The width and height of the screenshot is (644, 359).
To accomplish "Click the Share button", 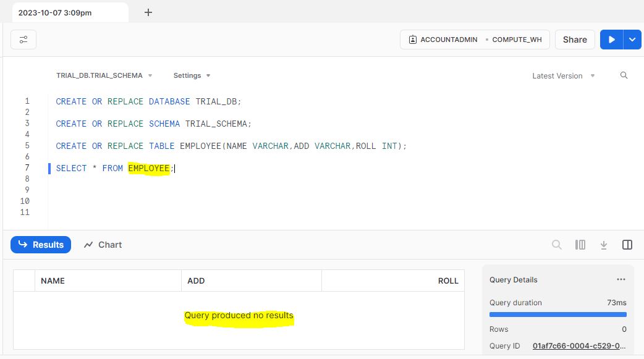I will tap(575, 40).
